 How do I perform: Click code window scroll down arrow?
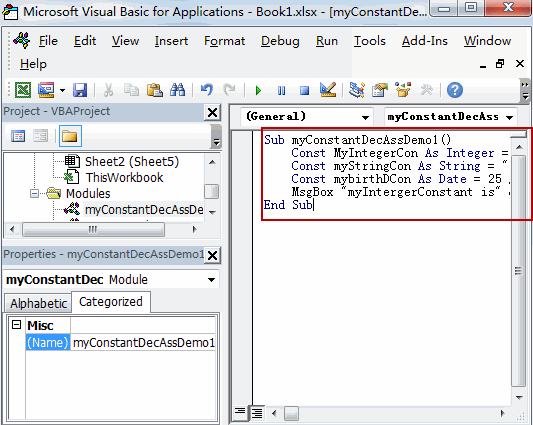coord(519,397)
